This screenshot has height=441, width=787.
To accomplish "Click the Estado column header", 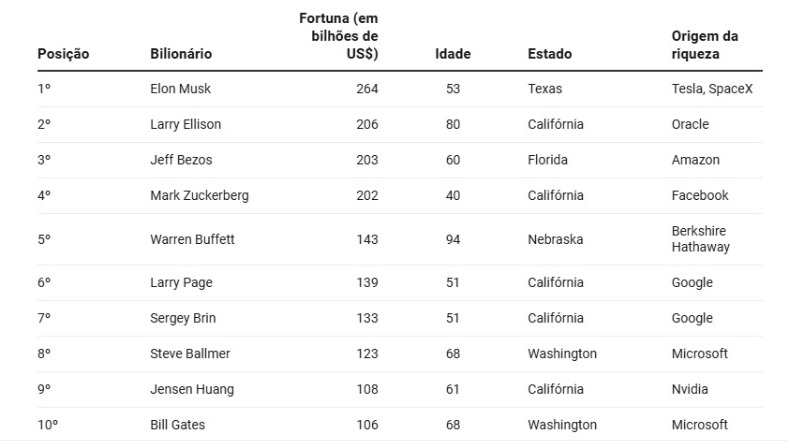I will (550, 54).
